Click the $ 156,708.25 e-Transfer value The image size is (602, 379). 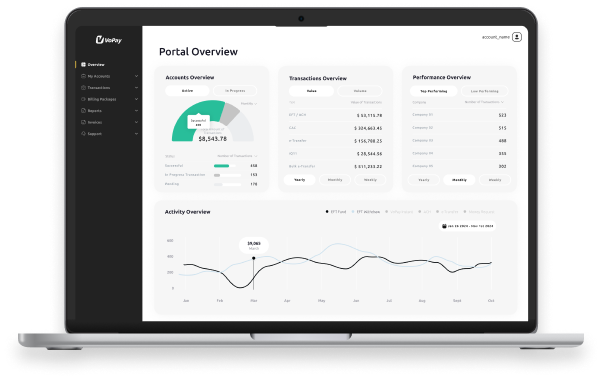pos(368,141)
